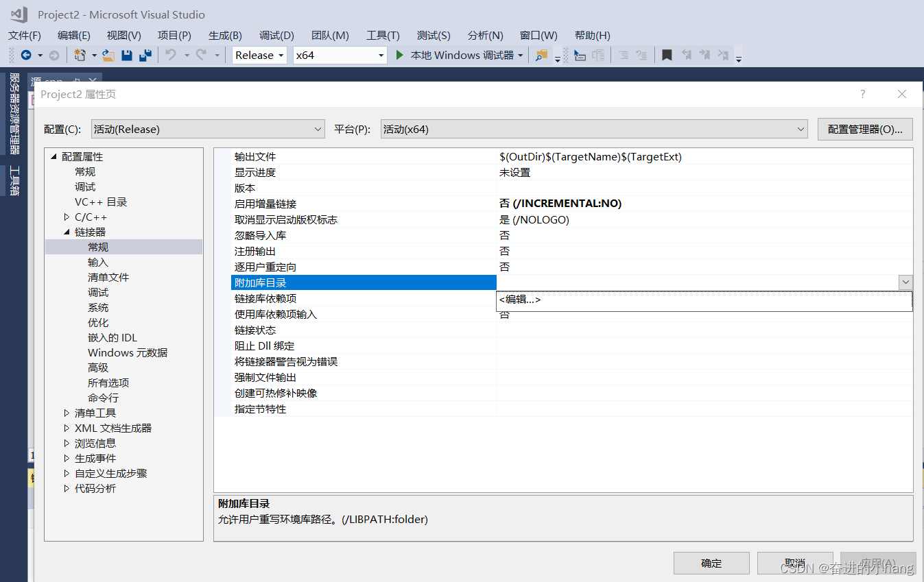
Task: Select 清单文件 under 链接器
Action: [108, 278]
